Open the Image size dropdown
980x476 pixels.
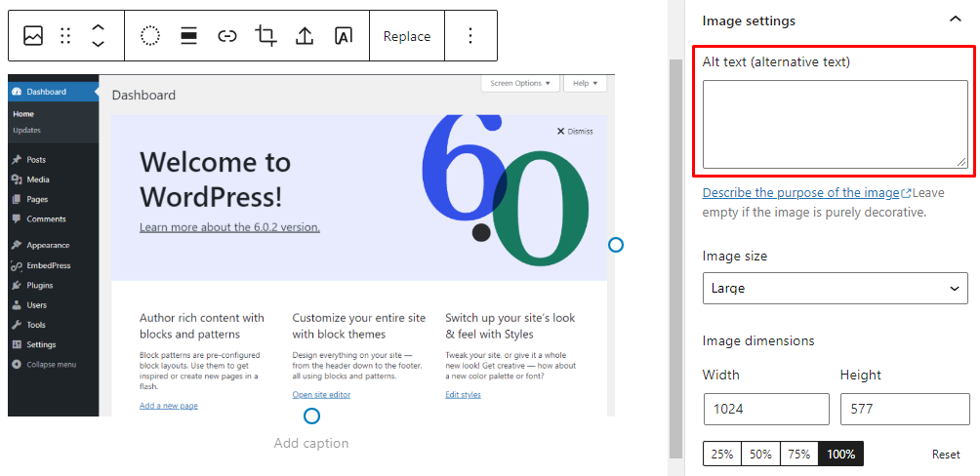point(835,289)
